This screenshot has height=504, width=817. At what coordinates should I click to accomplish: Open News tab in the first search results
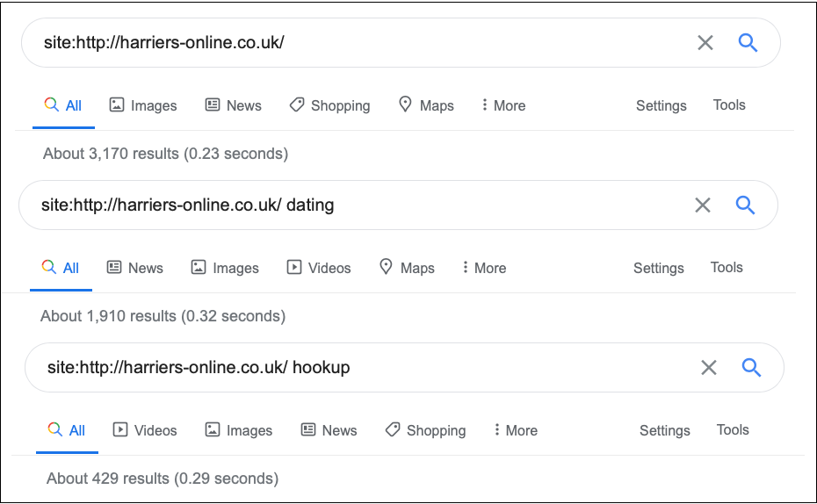(233, 105)
